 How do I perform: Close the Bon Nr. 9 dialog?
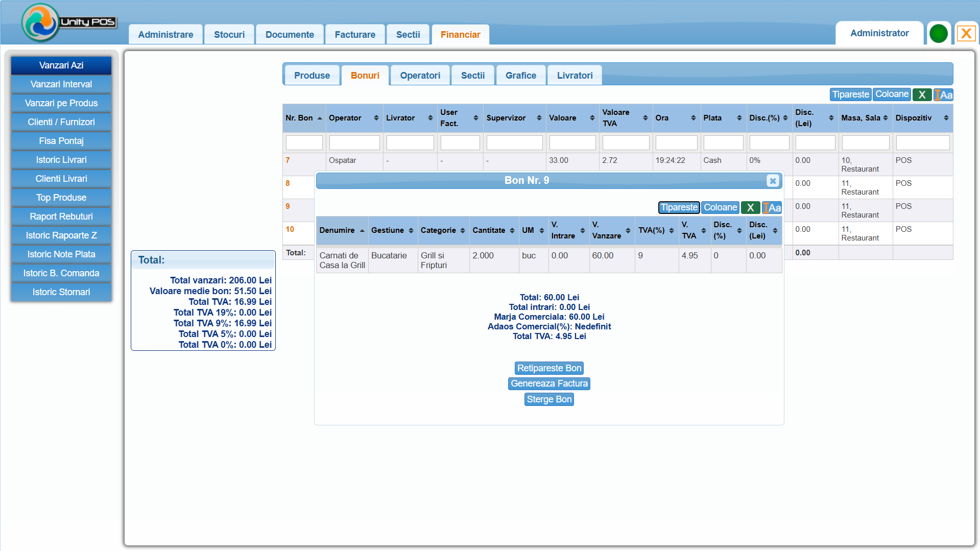(773, 181)
